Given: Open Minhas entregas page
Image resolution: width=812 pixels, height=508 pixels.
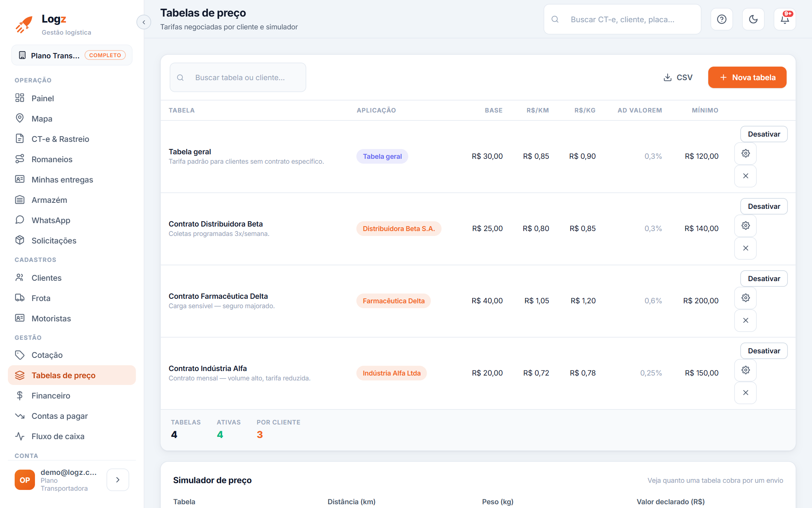Looking at the screenshot, I should click(x=72, y=179).
